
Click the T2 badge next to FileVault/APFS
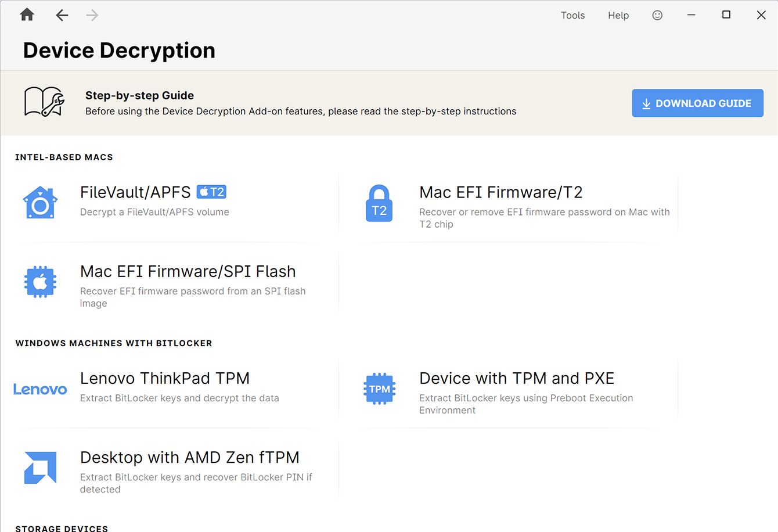(211, 191)
